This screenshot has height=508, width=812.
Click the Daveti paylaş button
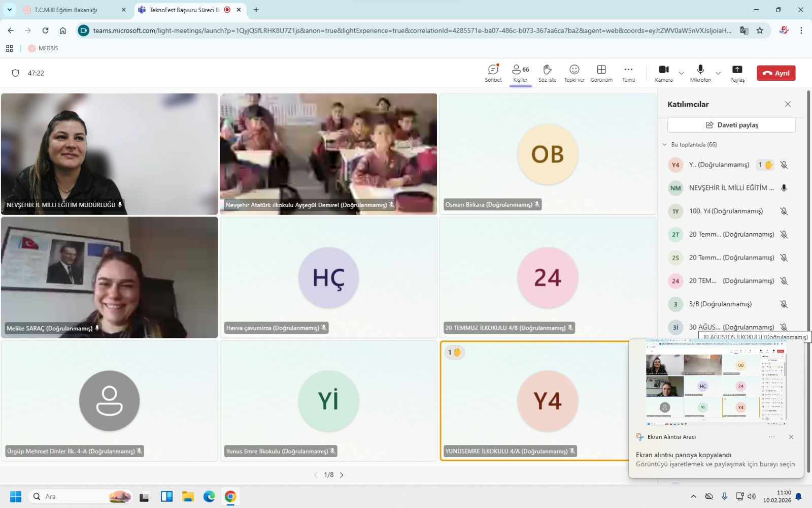click(x=731, y=125)
